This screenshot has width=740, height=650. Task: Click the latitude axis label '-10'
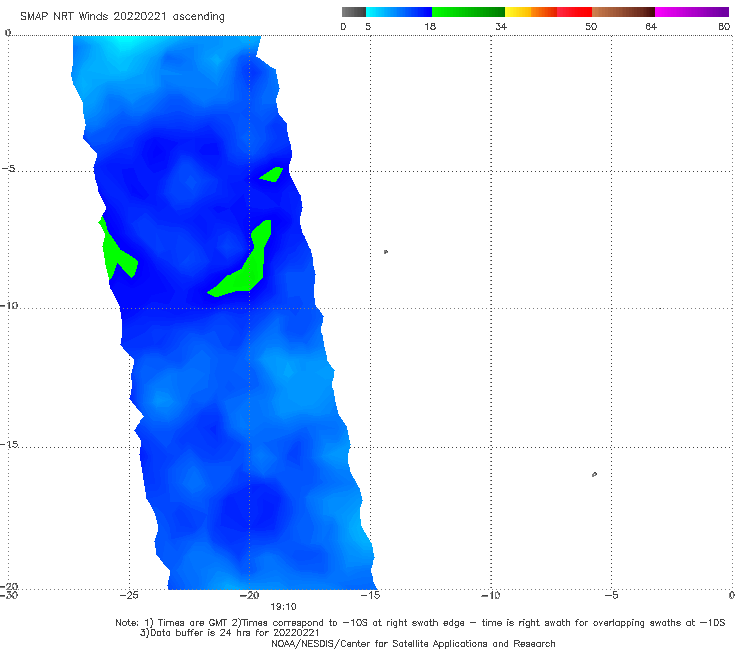pos(9,305)
